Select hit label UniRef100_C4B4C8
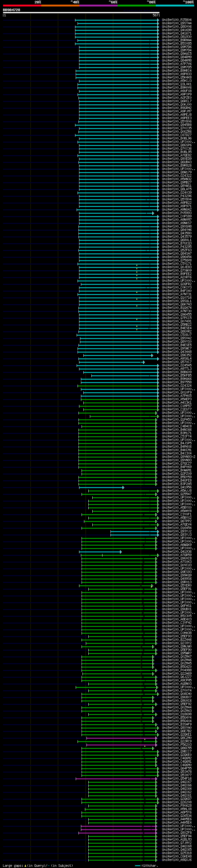Image resolution: width=197 pixels, height=868 pixels. tap(176, 426)
